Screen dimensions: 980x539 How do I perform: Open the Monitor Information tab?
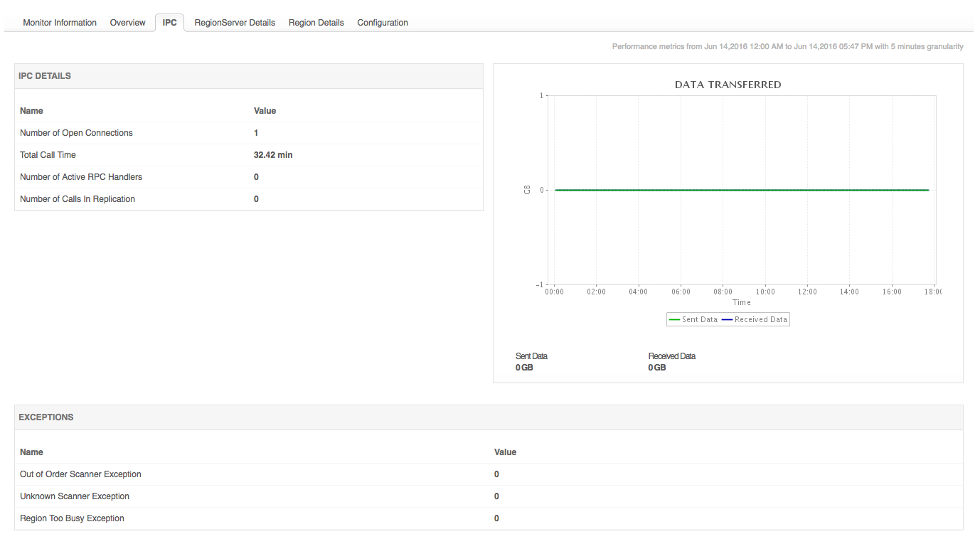click(60, 23)
